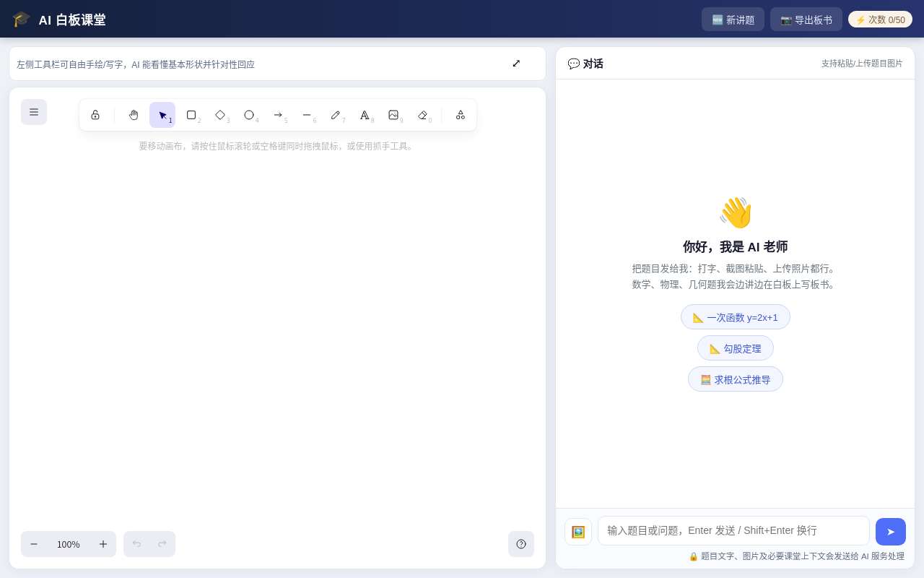Select the line drawing tool
Screen dimensions: 924x578
(x=307, y=115)
